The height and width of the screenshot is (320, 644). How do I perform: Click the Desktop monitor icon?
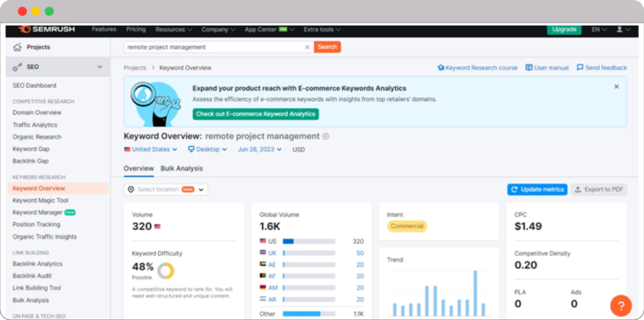[x=191, y=149]
